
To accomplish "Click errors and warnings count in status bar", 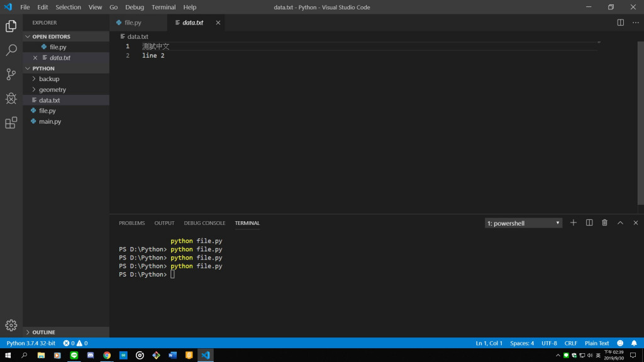I will 75,343.
